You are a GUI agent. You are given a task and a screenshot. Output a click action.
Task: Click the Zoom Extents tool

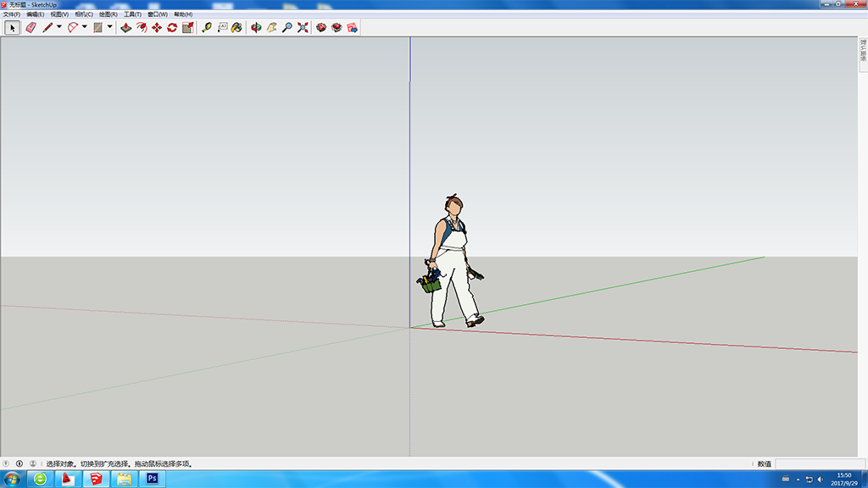tap(303, 27)
